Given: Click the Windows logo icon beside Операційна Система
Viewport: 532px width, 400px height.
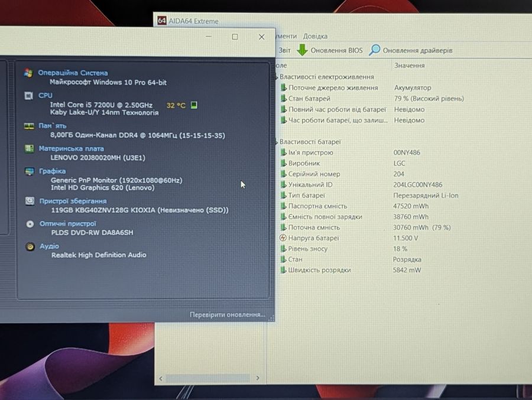Looking at the screenshot, I should click(x=28, y=73).
